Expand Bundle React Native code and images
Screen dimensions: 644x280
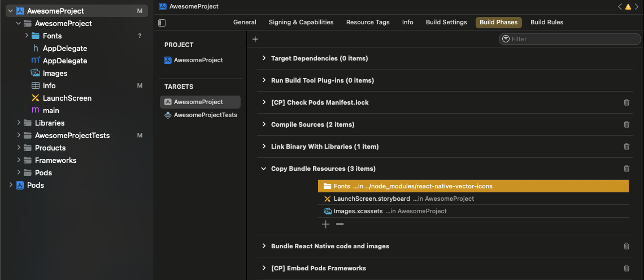(x=264, y=246)
